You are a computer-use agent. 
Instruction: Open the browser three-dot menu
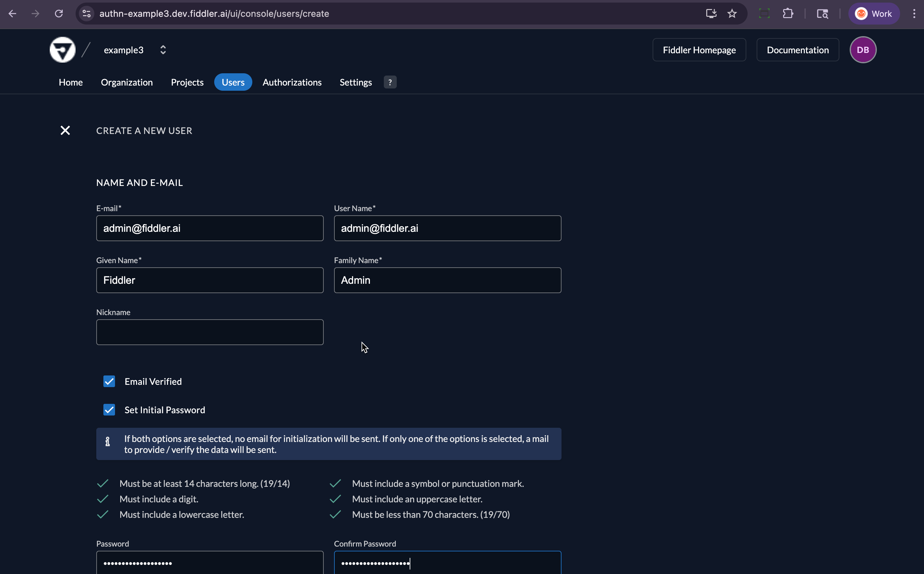[914, 13]
